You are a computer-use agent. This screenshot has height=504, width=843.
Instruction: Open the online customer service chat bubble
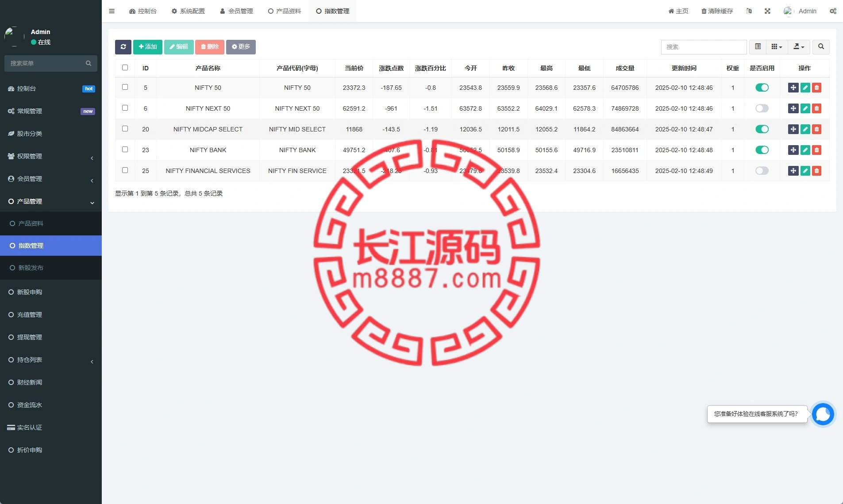coord(823,414)
